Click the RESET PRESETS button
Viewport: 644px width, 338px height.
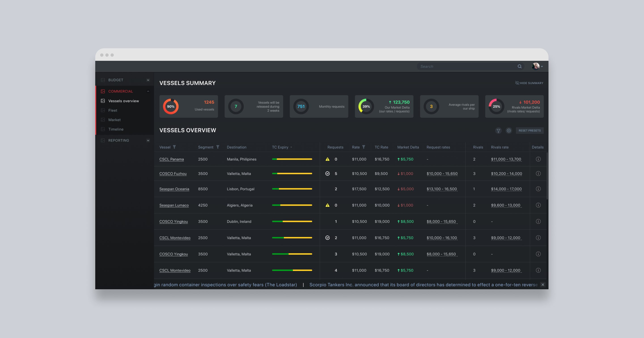tap(530, 130)
